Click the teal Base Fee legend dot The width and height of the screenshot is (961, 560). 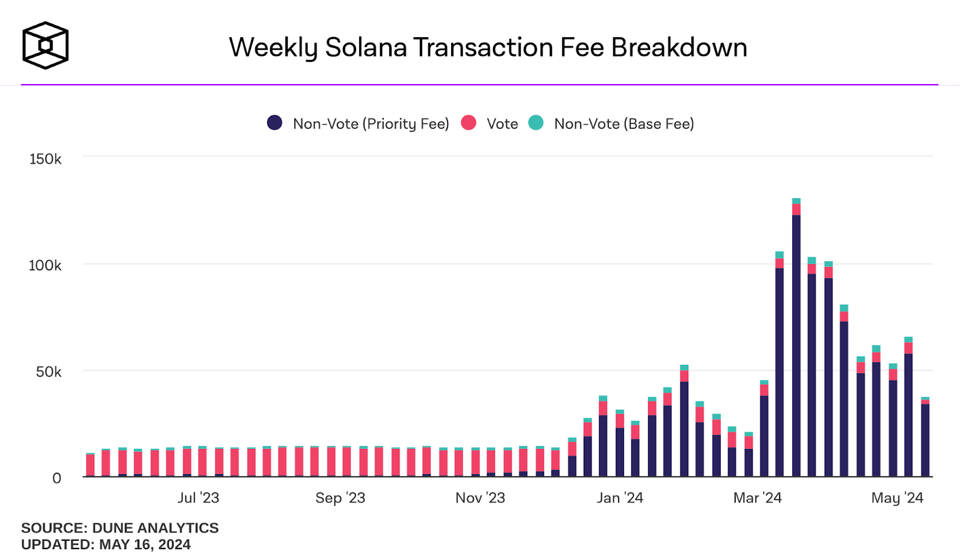click(x=536, y=123)
